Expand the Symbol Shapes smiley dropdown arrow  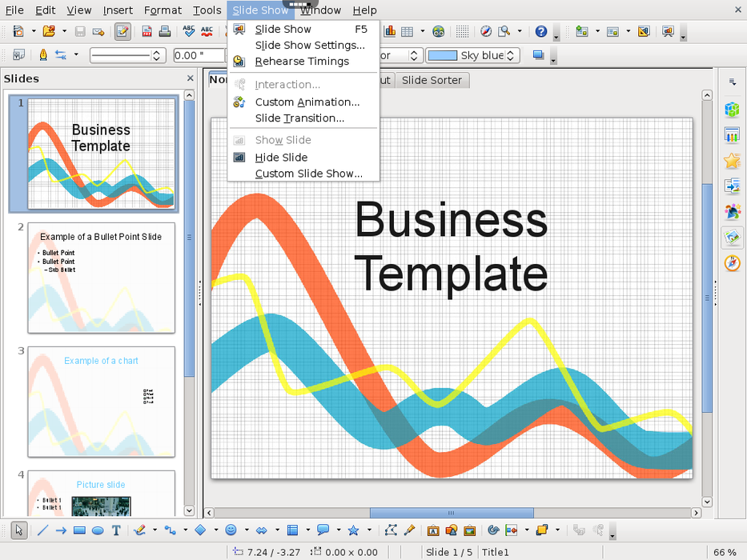click(x=246, y=530)
